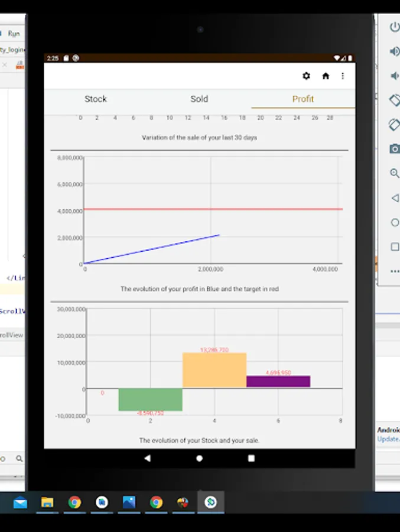Image resolution: width=400 pixels, height=532 pixels.
Task: Open the three-dot overflow menu
Action: click(343, 76)
